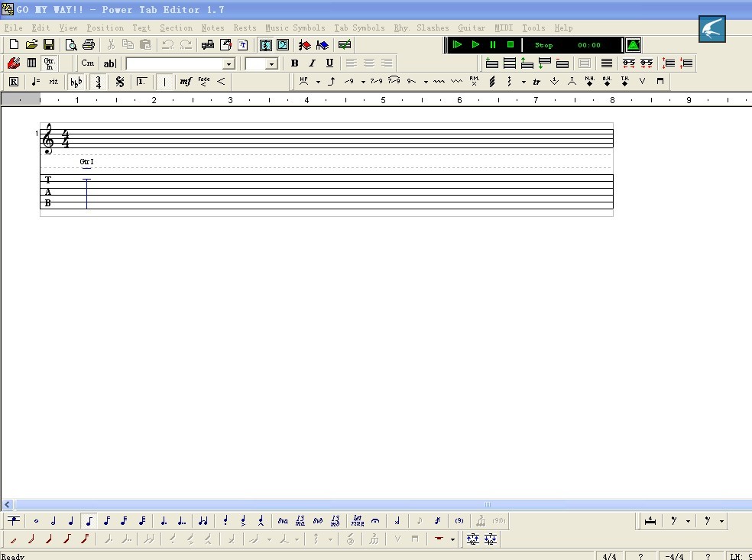Play the score from current position
752x560 pixels.
click(475, 44)
